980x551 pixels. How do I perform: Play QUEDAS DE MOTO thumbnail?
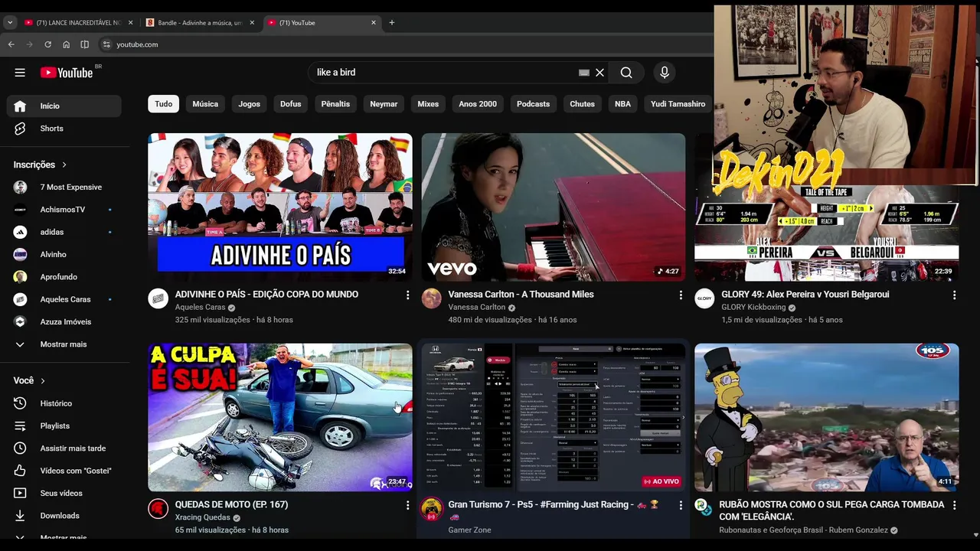(280, 417)
